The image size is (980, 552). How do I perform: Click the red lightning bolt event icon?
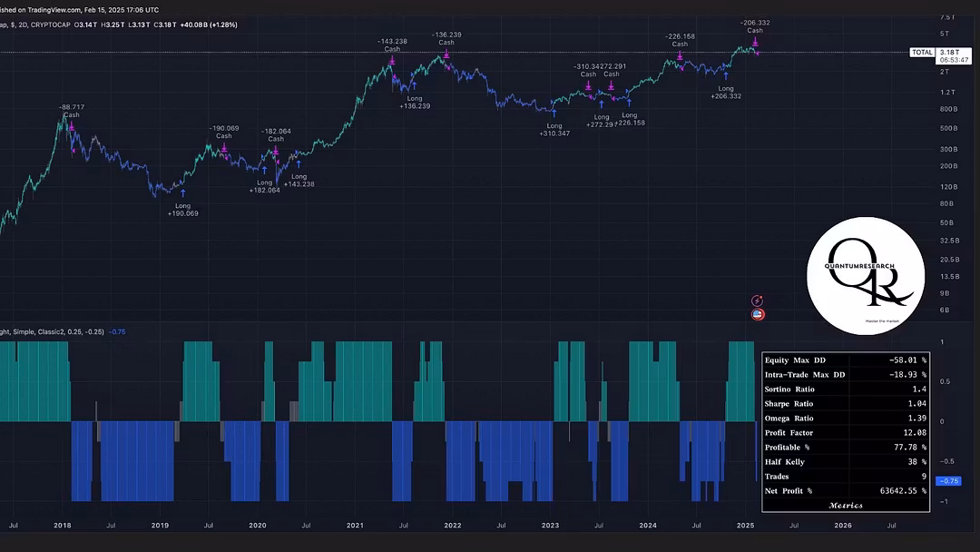[758, 301]
